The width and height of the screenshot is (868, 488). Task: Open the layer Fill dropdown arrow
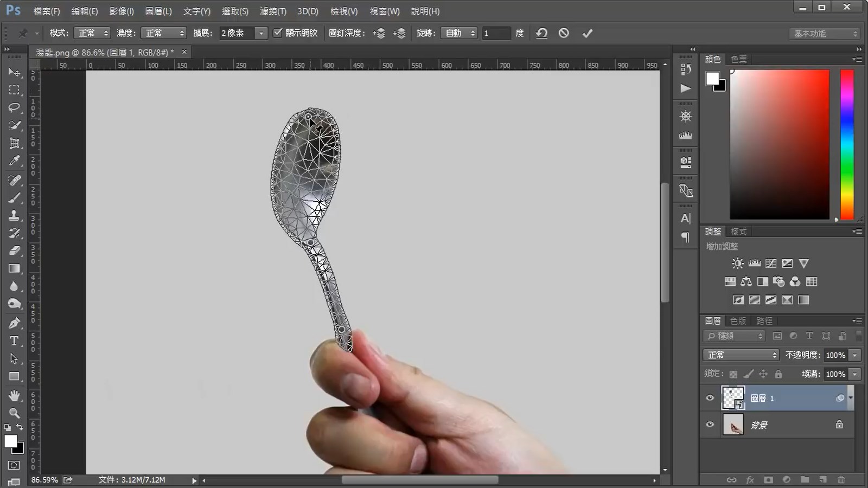(855, 374)
